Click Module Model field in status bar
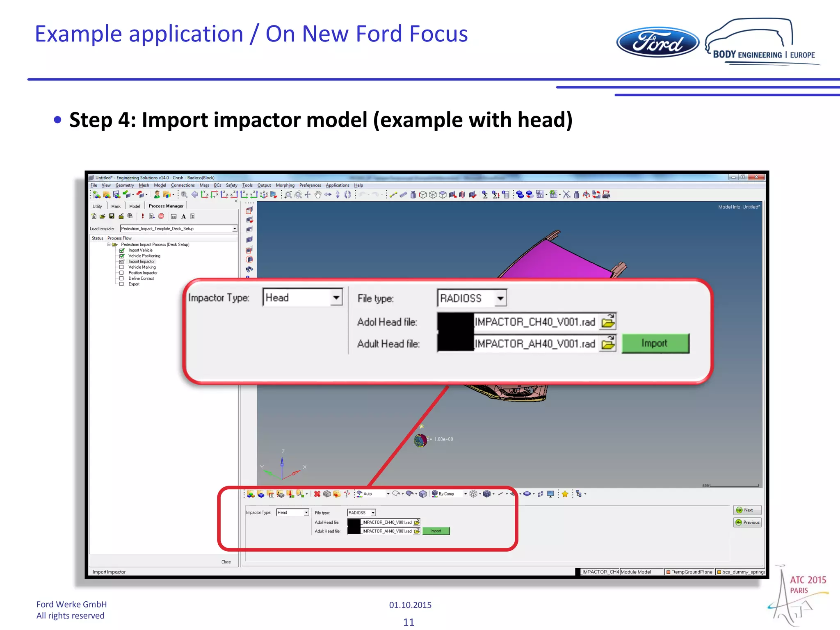This screenshot has height=630, width=840. 641,572
